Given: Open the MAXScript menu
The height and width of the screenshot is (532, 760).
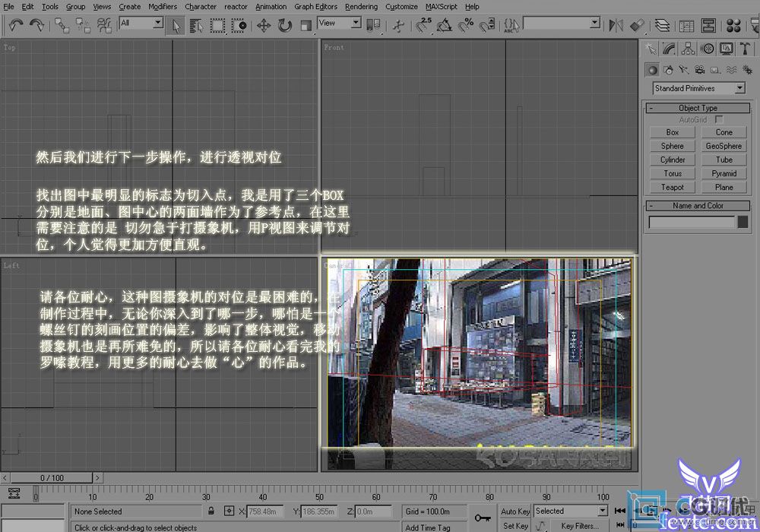Looking at the screenshot, I should pos(441,6).
